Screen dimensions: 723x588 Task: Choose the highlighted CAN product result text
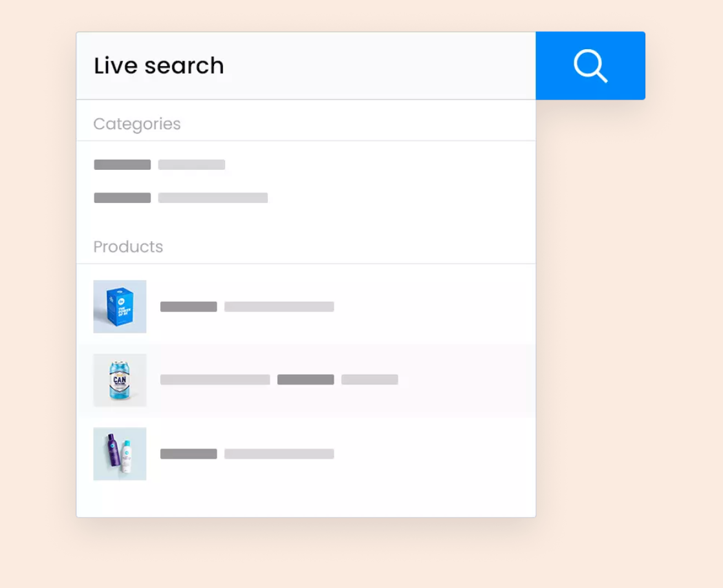pyautogui.click(x=279, y=380)
